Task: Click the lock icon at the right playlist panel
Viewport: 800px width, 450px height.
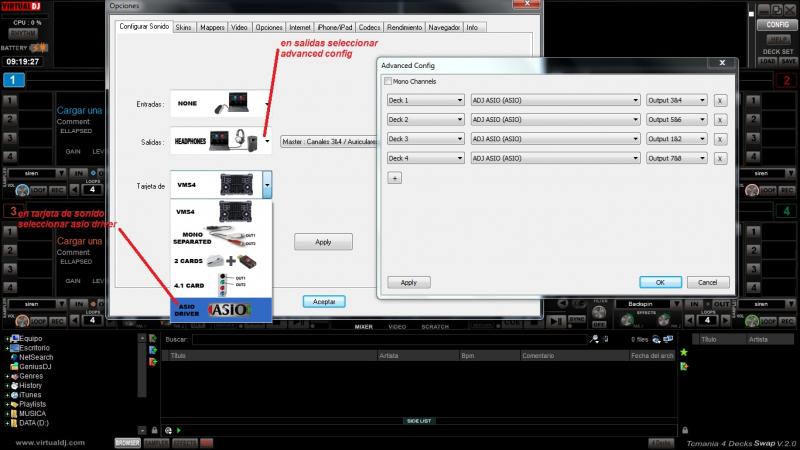Action: click(x=685, y=431)
